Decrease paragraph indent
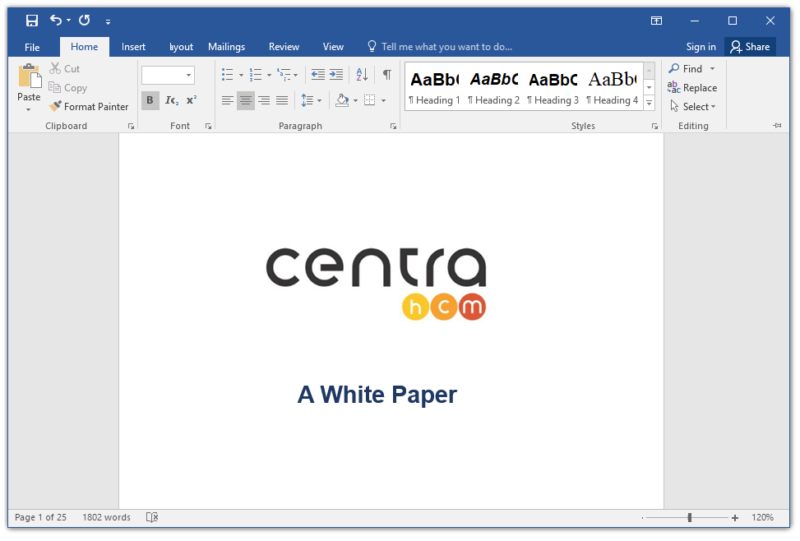Viewport: 800px width, 541px height. pyautogui.click(x=318, y=75)
